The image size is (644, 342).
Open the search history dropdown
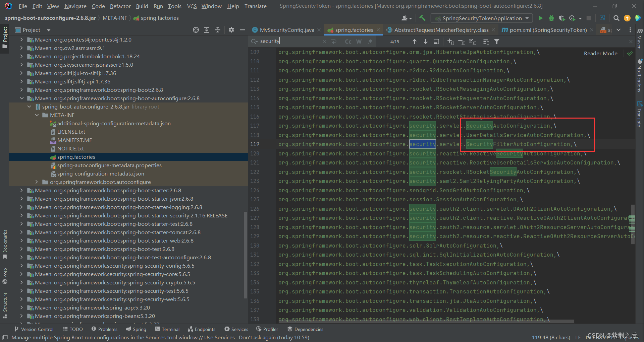pyautogui.click(x=254, y=41)
